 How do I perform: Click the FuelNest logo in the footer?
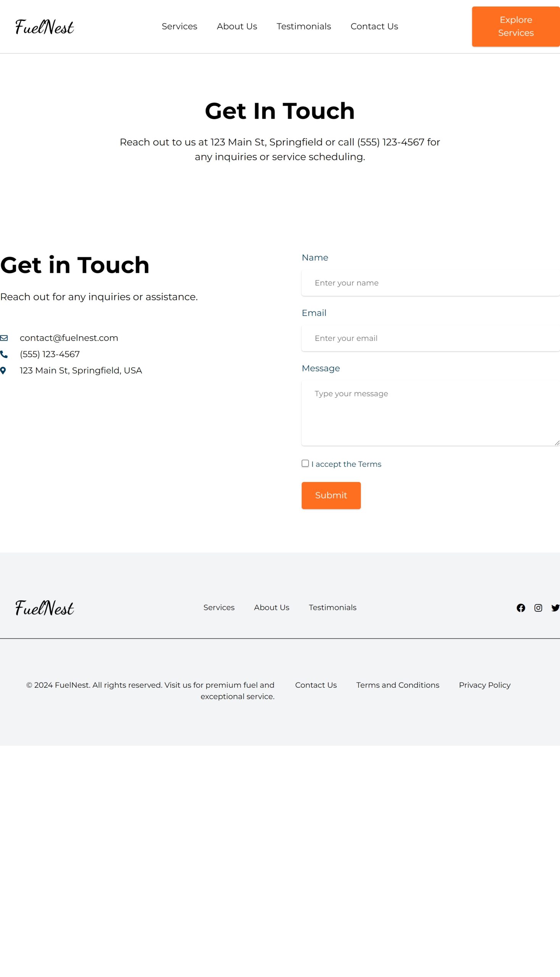click(45, 608)
